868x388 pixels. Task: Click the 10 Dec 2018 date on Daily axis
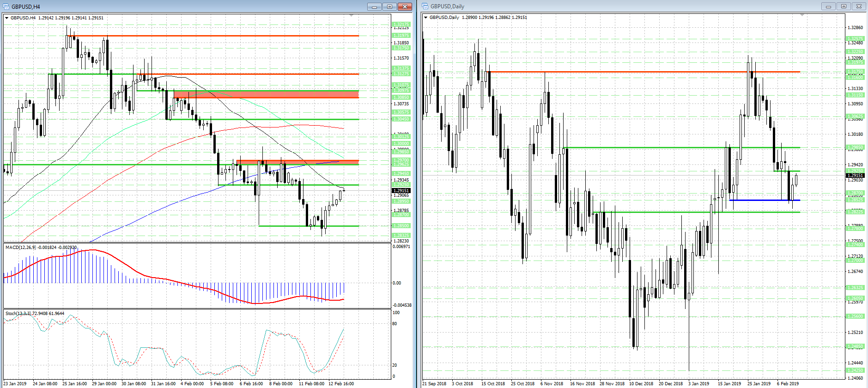coord(641,384)
